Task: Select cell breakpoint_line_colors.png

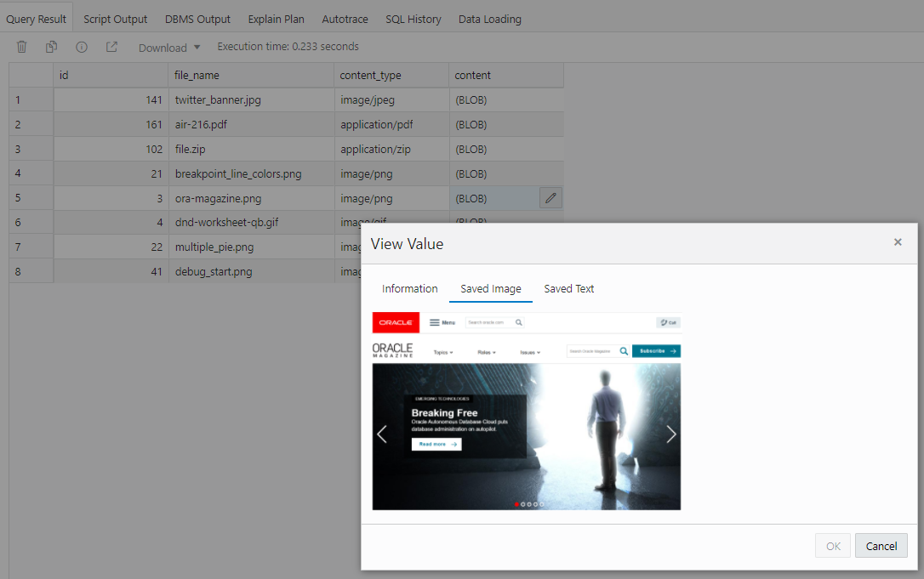Action: click(x=252, y=173)
